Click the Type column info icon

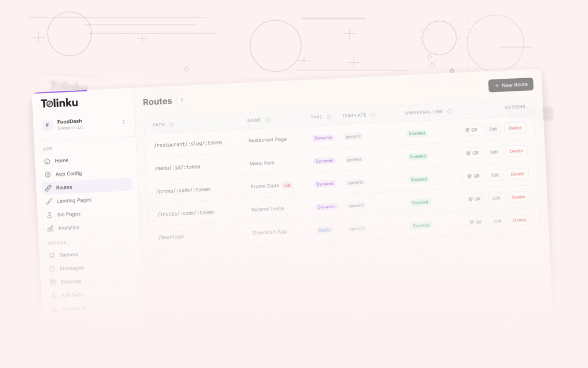(x=329, y=117)
